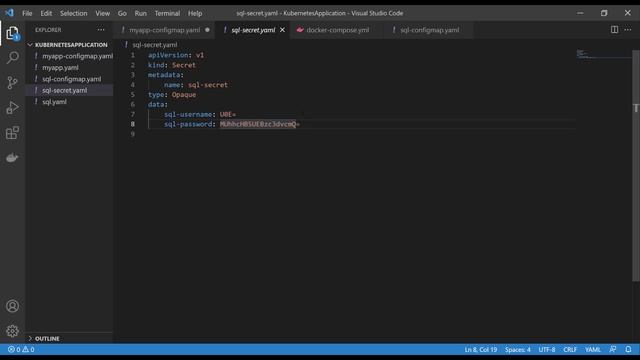Screen dimensions: 640x360
Task: Open the Help menu
Action: [195, 13]
